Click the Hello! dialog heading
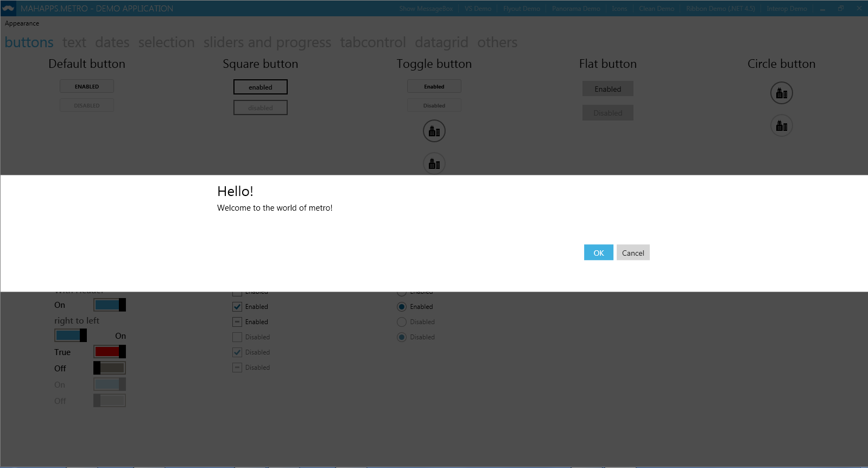868x468 pixels. coord(235,191)
